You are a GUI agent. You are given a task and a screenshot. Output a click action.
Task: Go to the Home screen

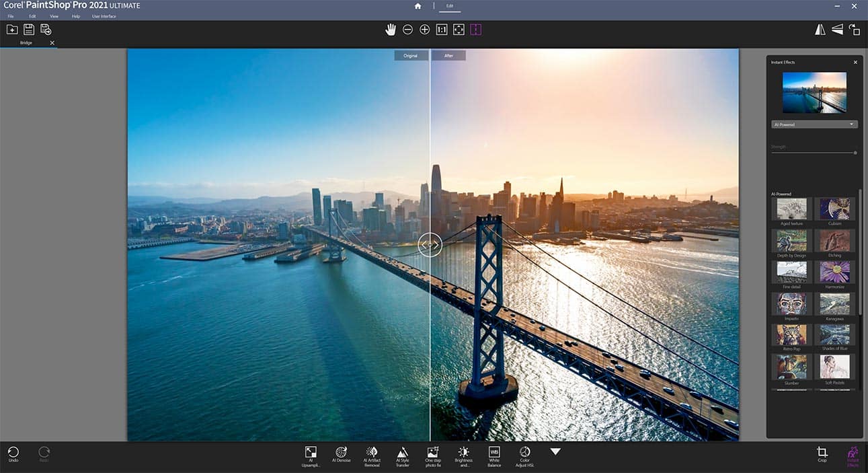[418, 6]
